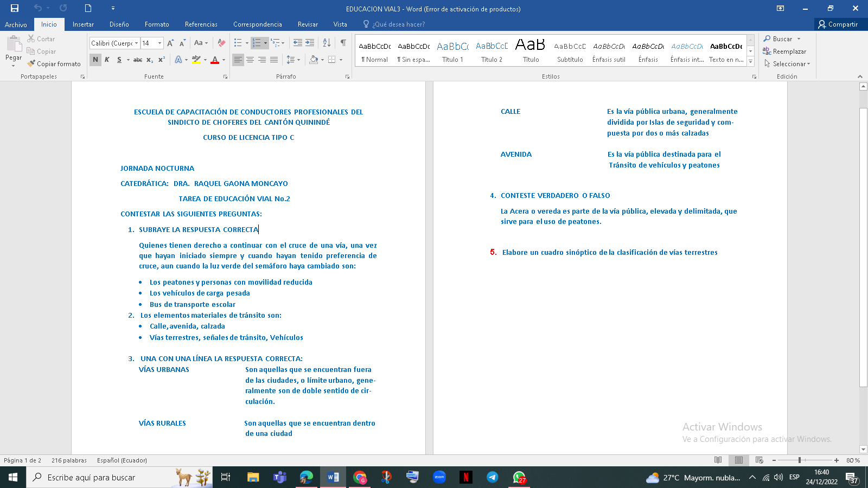Click the Clear Formatting eraser icon

tap(221, 43)
